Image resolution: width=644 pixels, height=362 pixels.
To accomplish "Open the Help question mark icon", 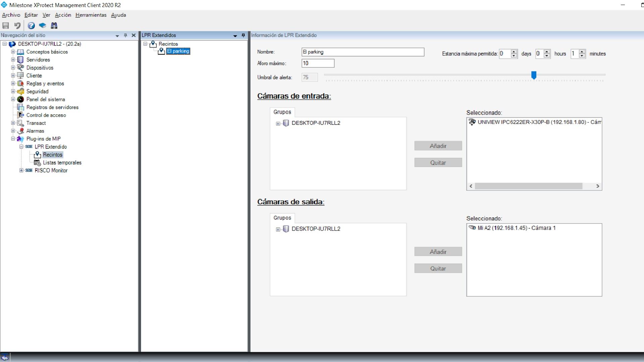I will tap(31, 25).
